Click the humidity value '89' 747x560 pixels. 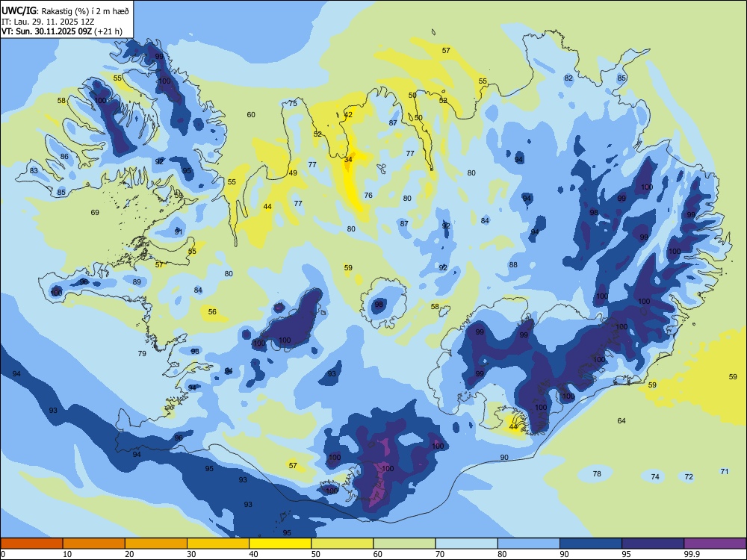(x=137, y=282)
